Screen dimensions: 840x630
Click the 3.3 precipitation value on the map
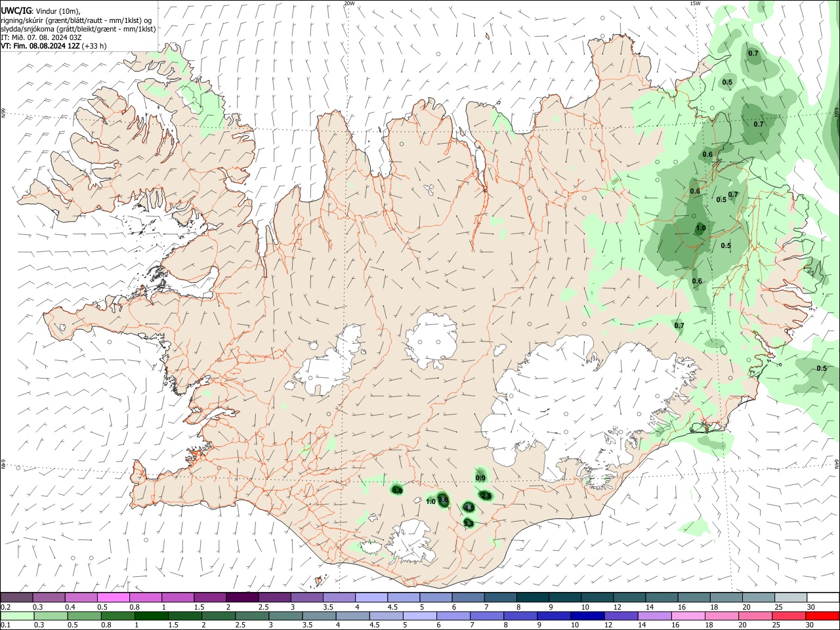[468, 522]
